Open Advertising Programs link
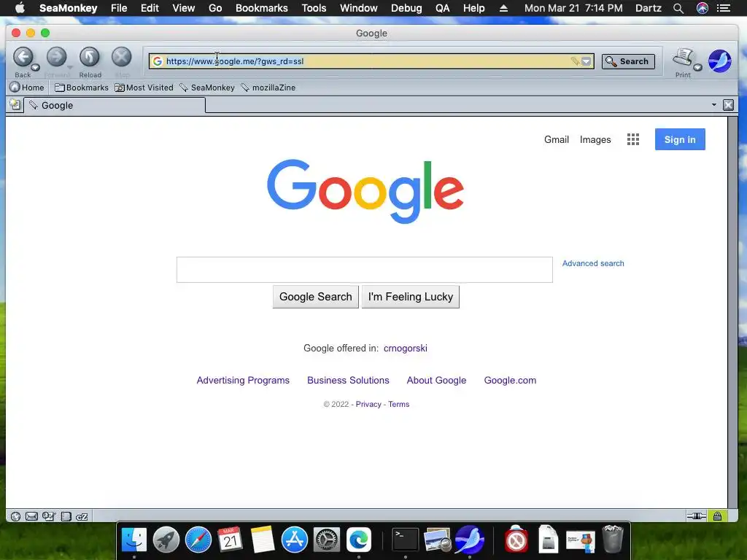 pyautogui.click(x=243, y=380)
